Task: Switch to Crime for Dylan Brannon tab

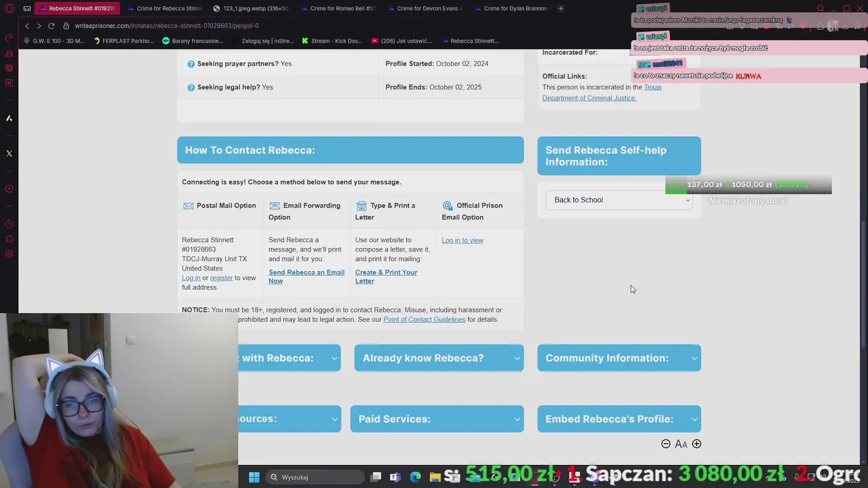Action: [511, 9]
